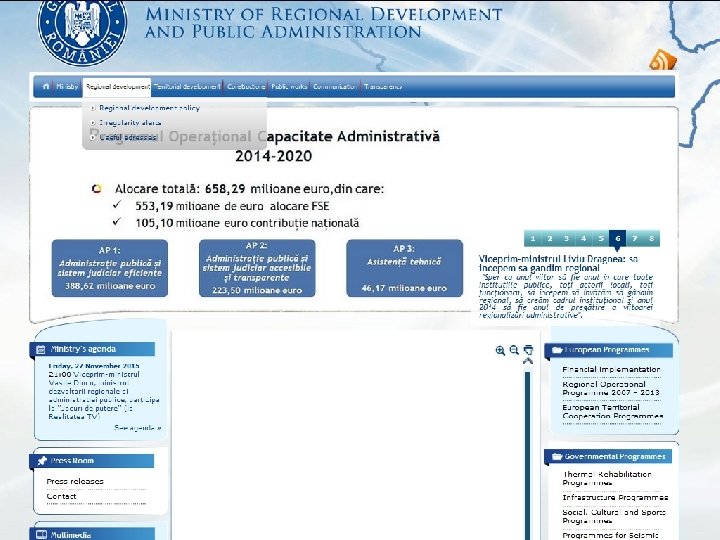Viewport: 720px width, 540px height.
Task: Open the Public works menu
Action: tap(289, 86)
